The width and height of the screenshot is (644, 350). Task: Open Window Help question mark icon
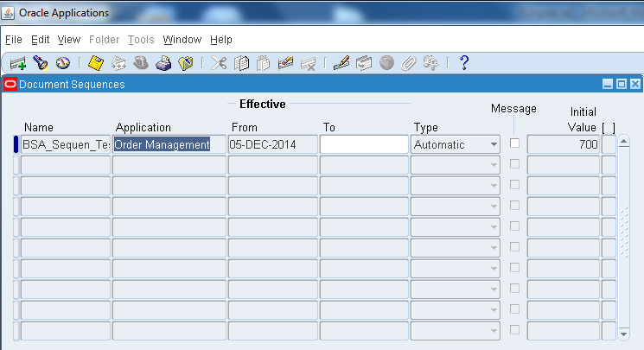click(464, 63)
